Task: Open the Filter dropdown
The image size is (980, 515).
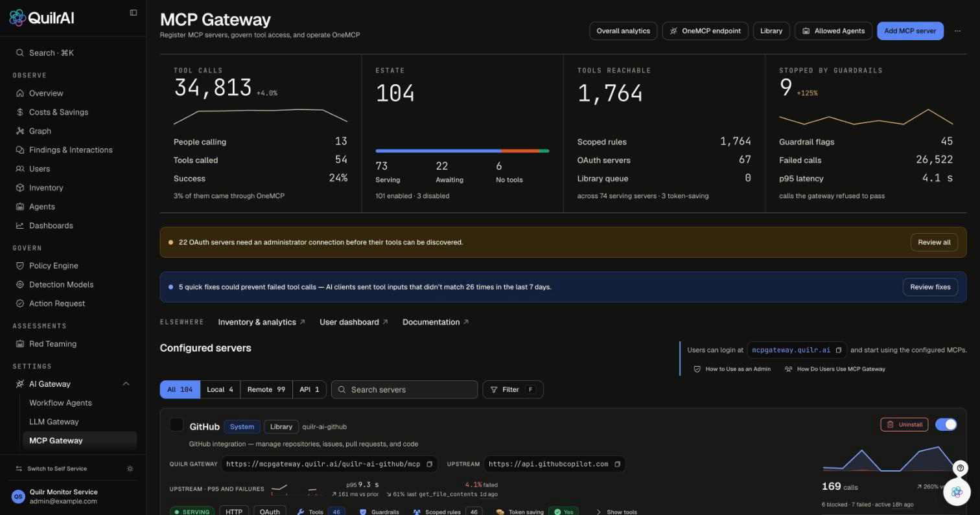Action: pyautogui.click(x=513, y=389)
